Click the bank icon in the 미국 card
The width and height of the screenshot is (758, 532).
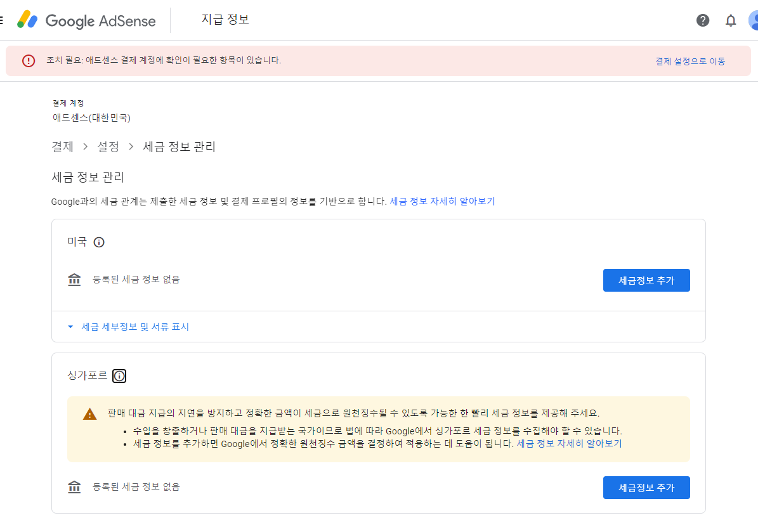pyautogui.click(x=74, y=279)
